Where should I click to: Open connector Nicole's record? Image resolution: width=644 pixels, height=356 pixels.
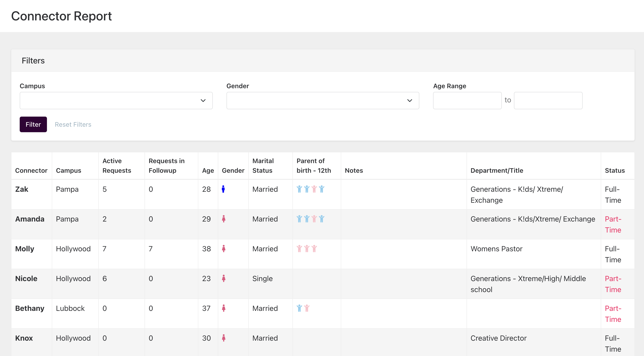pyautogui.click(x=26, y=279)
